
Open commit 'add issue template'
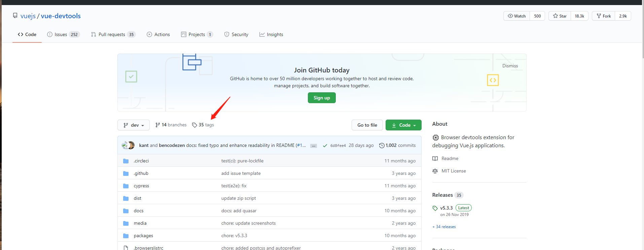[x=241, y=173]
